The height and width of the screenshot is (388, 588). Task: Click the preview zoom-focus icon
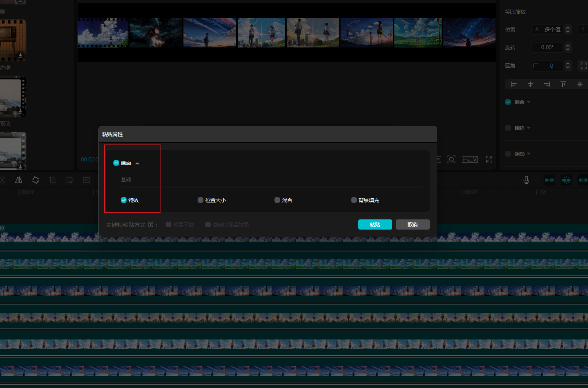pyautogui.click(x=451, y=159)
